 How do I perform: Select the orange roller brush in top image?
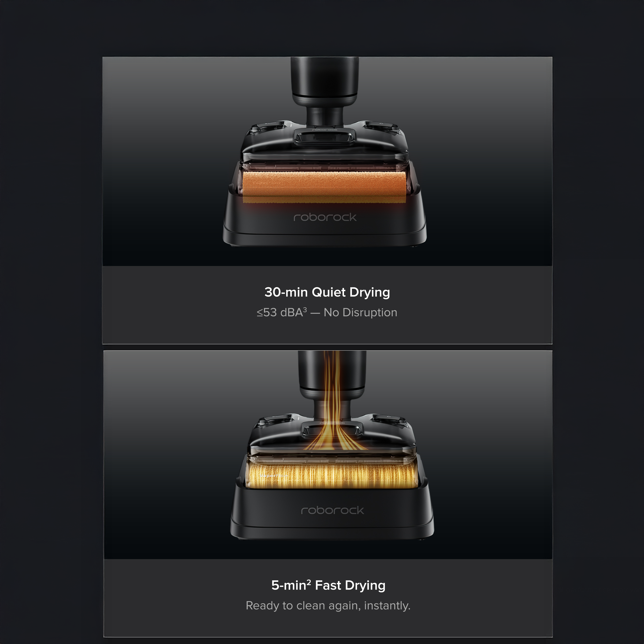pyautogui.click(x=324, y=187)
